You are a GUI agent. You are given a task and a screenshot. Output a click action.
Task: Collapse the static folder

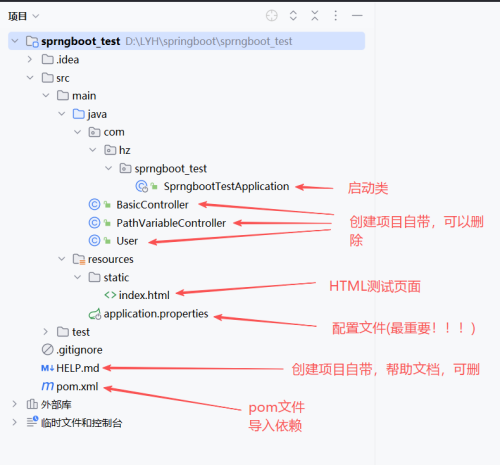[x=77, y=277]
